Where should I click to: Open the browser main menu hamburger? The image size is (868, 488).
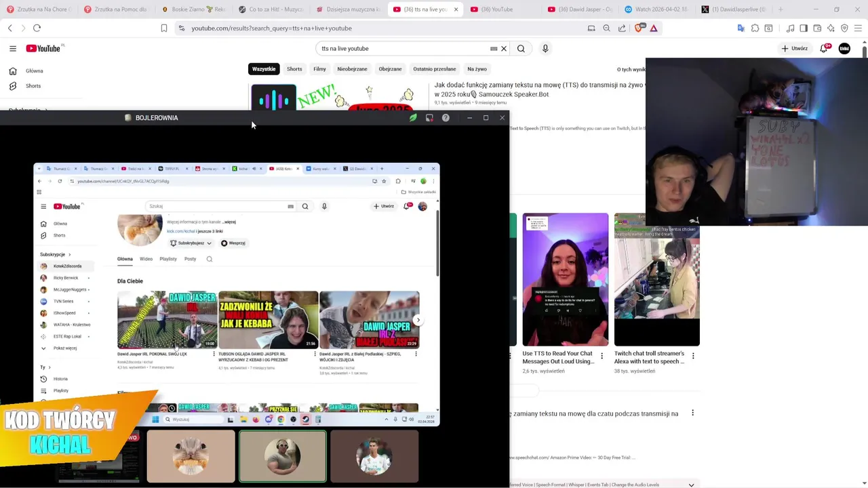click(858, 28)
